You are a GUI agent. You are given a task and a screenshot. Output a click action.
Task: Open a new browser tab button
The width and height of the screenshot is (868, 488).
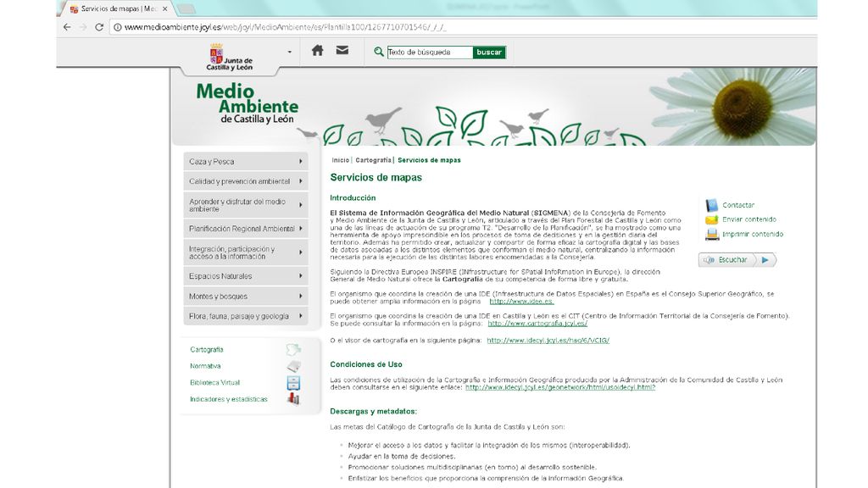pyautogui.click(x=187, y=8)
